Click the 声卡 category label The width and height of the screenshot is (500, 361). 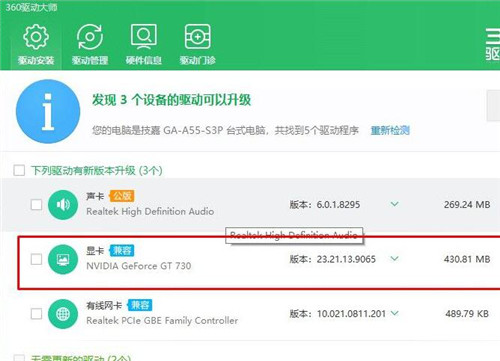tap(95, 196)
